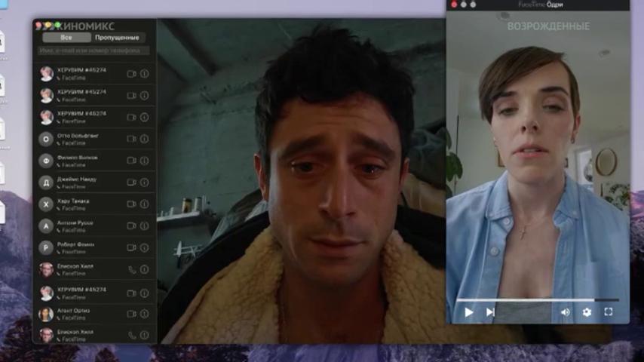
Task: Select Агент Ортиз in the call list
Action: tap(94, 314)
